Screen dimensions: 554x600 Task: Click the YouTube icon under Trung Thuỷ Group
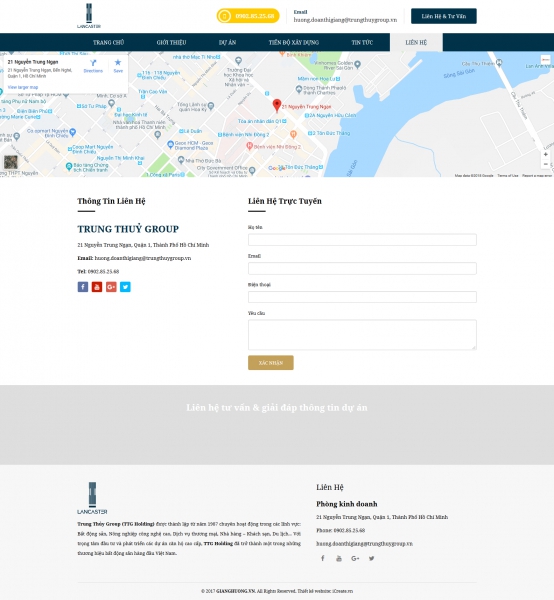click(x=97, y=287)
